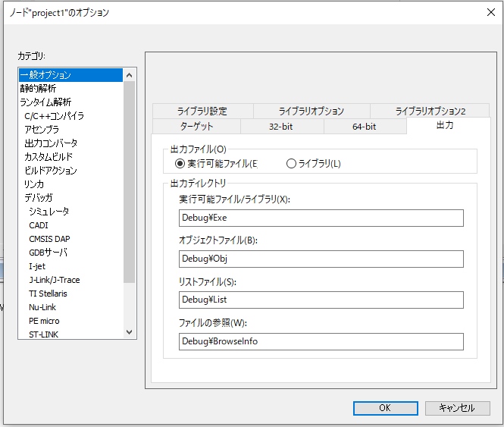
Task: Click the Debug¥Exe directory field
Action: pyautogui.click(x=321, y=218)
